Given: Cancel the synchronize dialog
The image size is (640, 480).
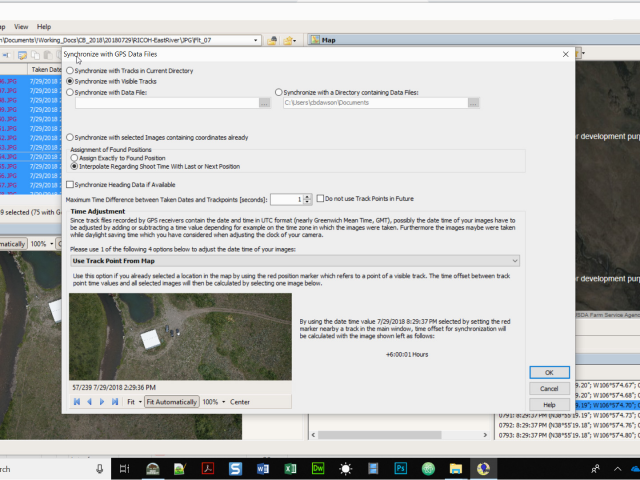Looking at the screenshot, I should pyautogui.click(x=549, y=389).
